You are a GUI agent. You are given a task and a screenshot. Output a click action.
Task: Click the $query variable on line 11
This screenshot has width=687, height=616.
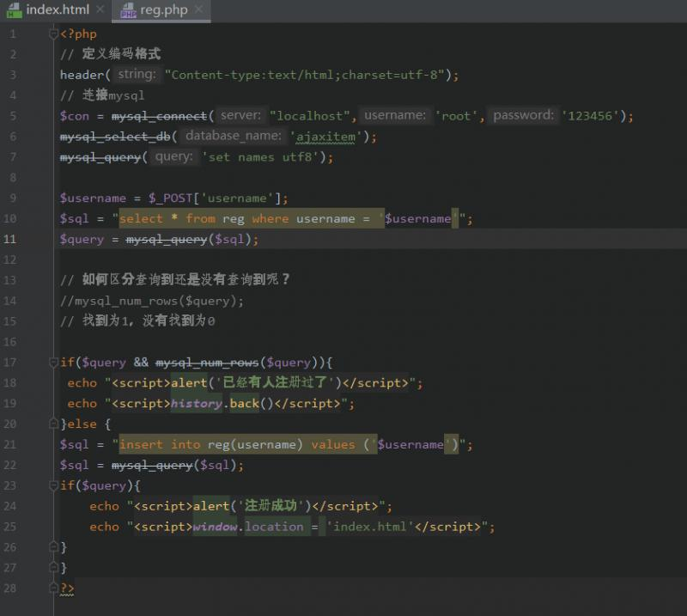[x=82, y=240]
